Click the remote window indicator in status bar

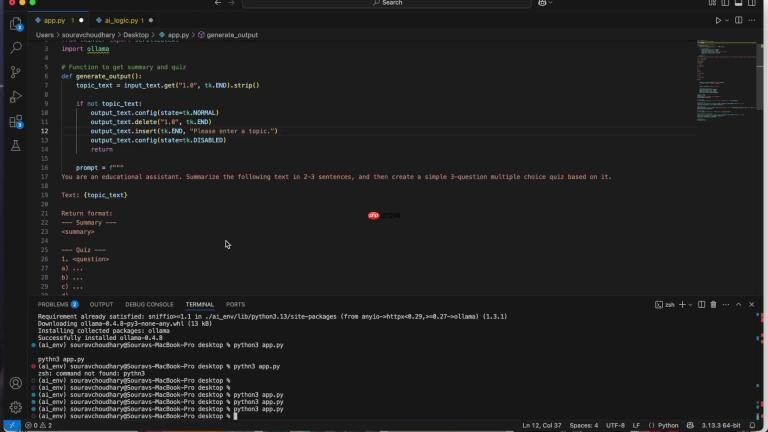[x=12, y=425]
